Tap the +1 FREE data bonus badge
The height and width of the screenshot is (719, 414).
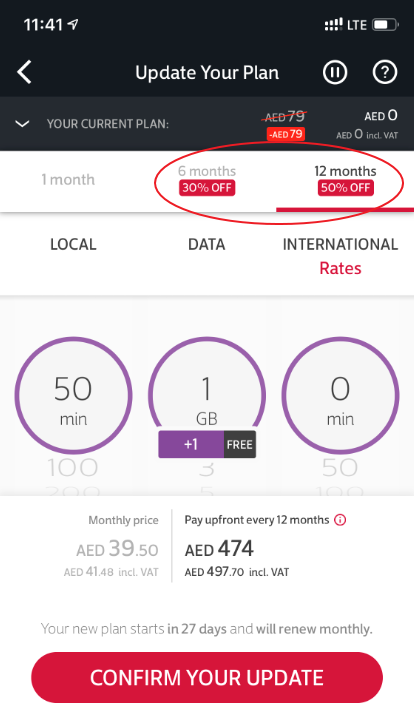point(207,444)
